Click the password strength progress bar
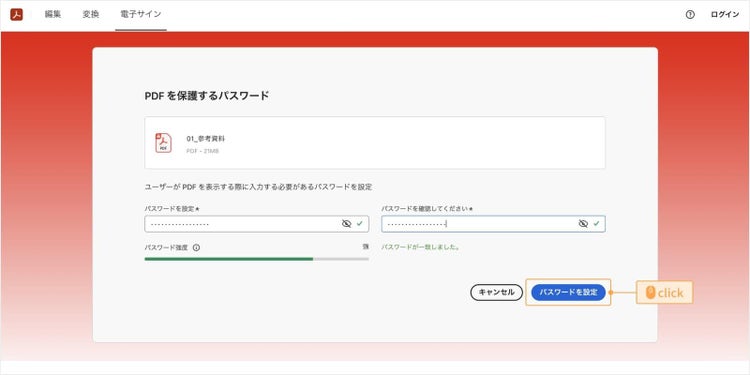Screen dimensions: 750x375 coord(256,259)
